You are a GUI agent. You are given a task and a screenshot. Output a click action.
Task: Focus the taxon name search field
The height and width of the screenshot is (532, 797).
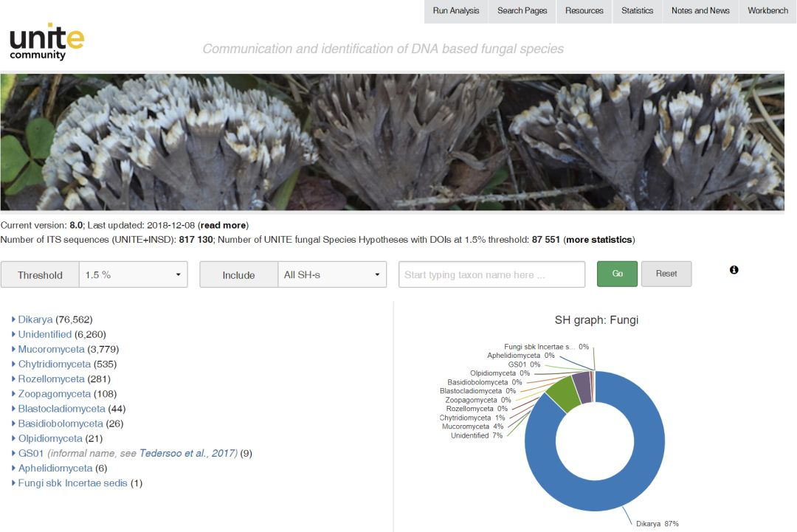(x=491, y=274)
